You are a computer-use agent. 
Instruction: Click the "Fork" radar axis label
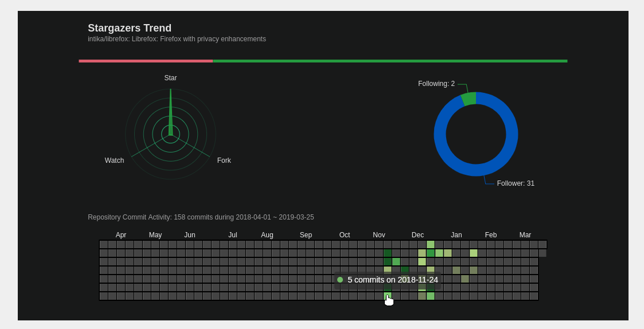[224, 160]
